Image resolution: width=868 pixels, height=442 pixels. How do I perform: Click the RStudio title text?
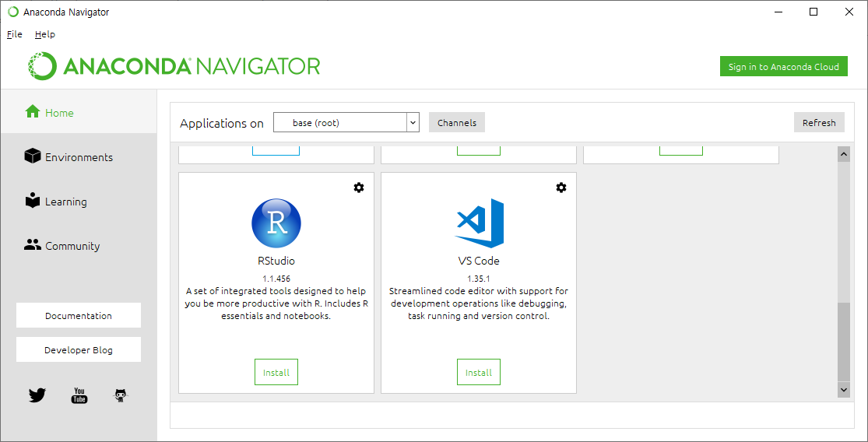tap(276, 261)
